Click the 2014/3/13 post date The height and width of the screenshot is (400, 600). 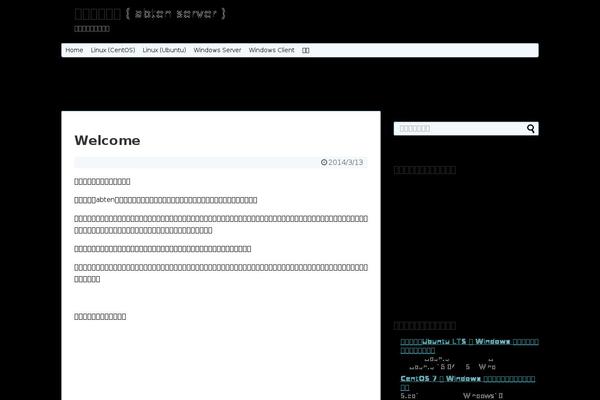346,162
